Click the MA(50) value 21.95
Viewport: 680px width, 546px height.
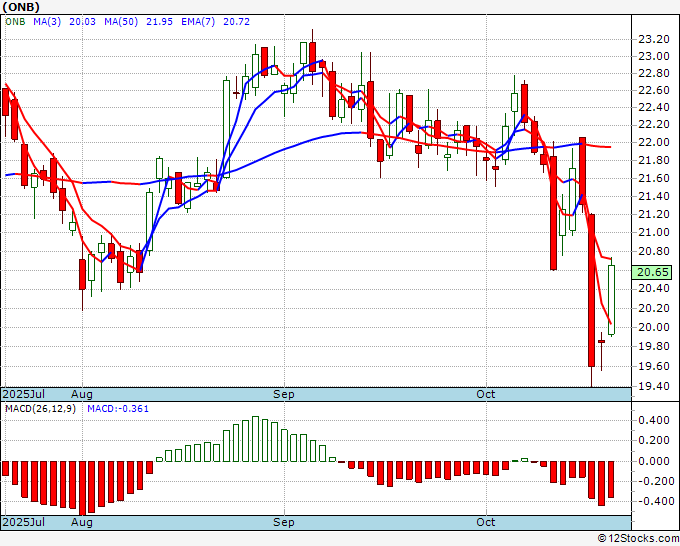(x=159, y=21)
